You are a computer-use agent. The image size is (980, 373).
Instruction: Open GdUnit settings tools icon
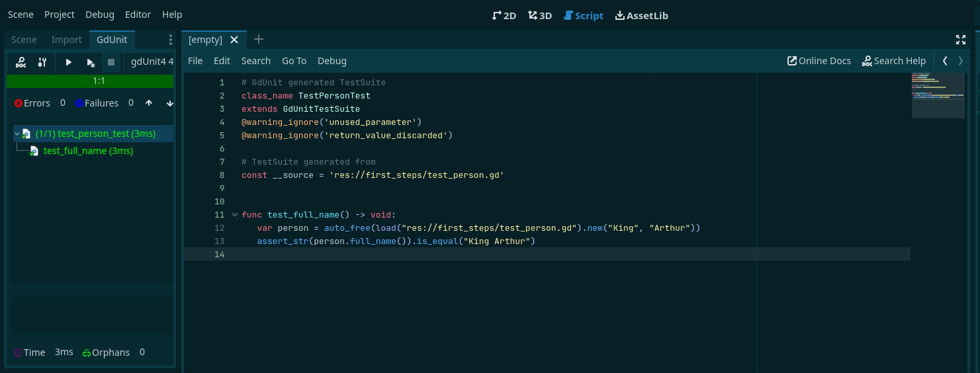tap(42, 62)
